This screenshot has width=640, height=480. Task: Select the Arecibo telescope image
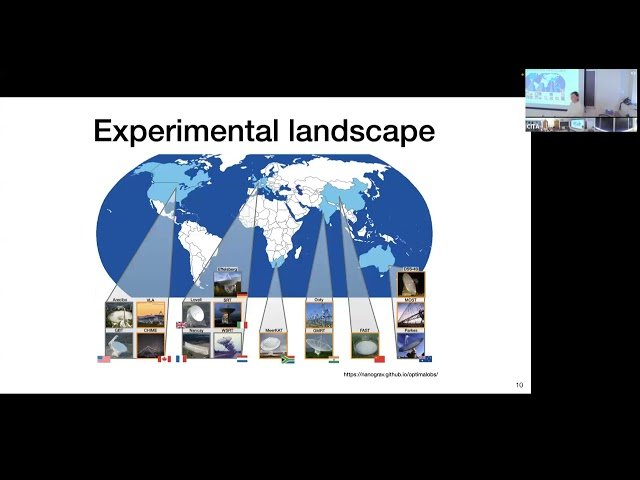(119, 316)
